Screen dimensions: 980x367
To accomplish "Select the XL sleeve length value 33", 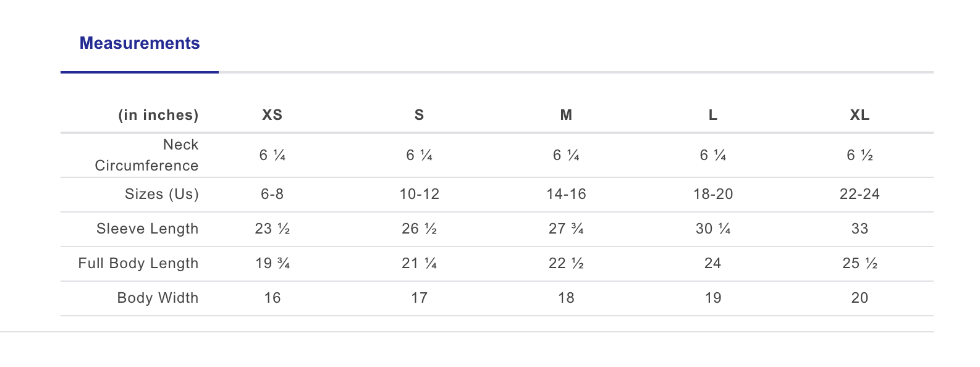I will 860,229.
